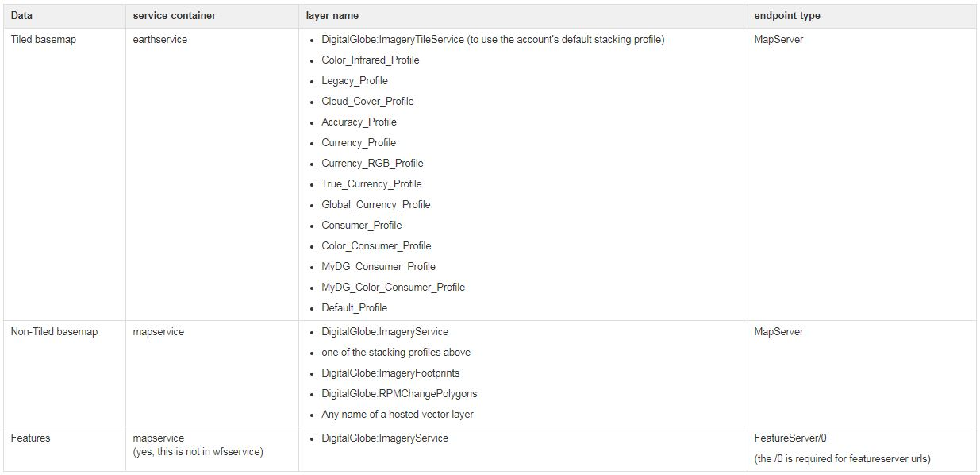Click 'Legacy_Profile' list item
Screen dimensions: 980x475
pos(355,81)
